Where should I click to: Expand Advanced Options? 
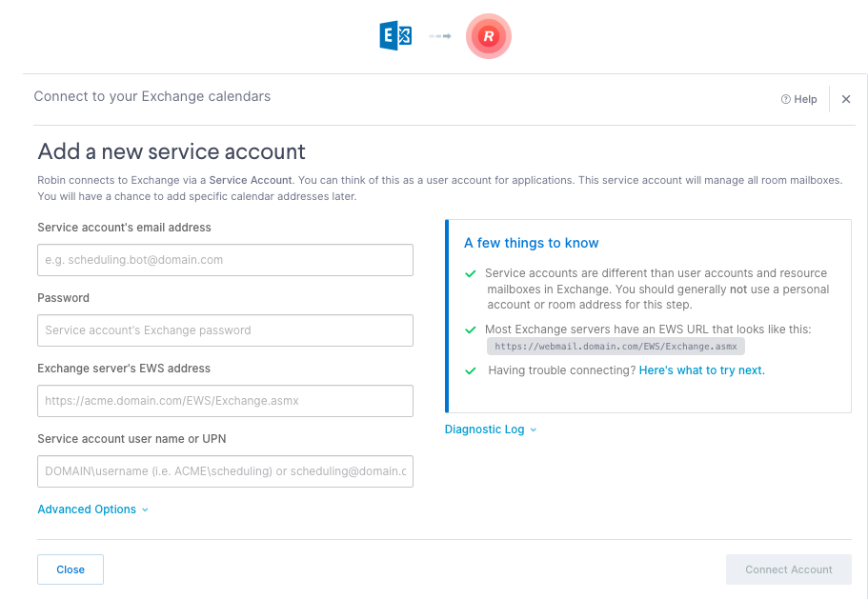(93, 509)
